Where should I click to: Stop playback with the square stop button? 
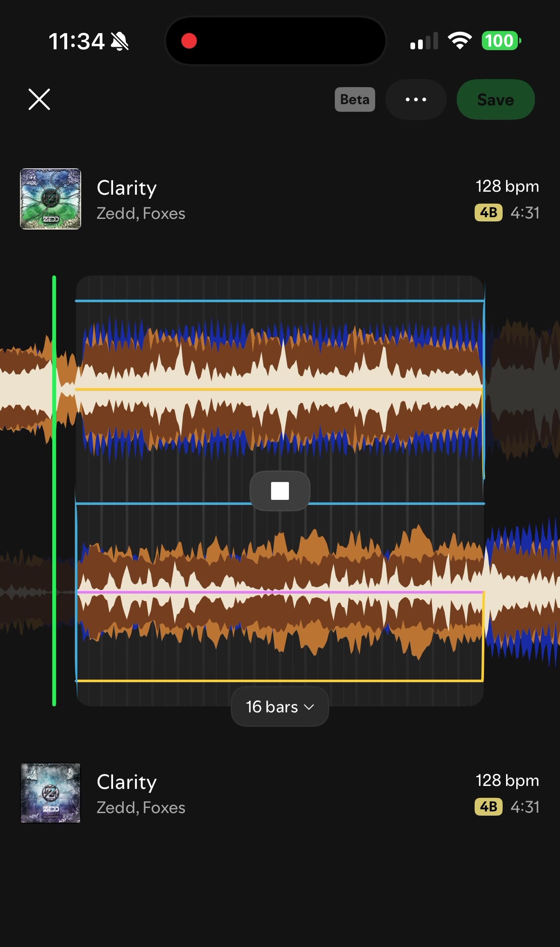[x=280, y=491]
